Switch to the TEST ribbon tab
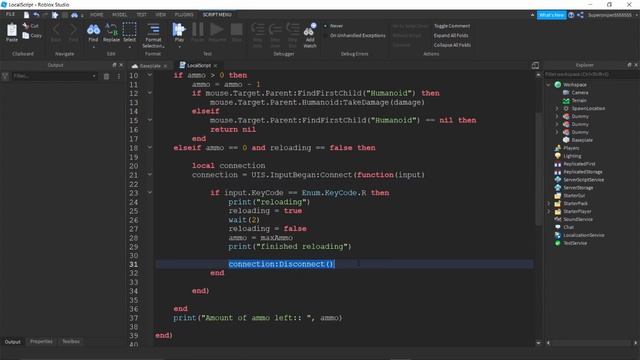 (x=141, y=15)
